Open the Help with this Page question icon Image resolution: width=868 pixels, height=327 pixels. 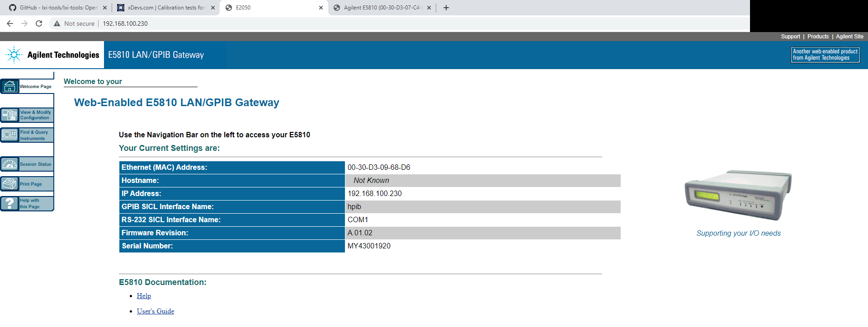point(9,204)
